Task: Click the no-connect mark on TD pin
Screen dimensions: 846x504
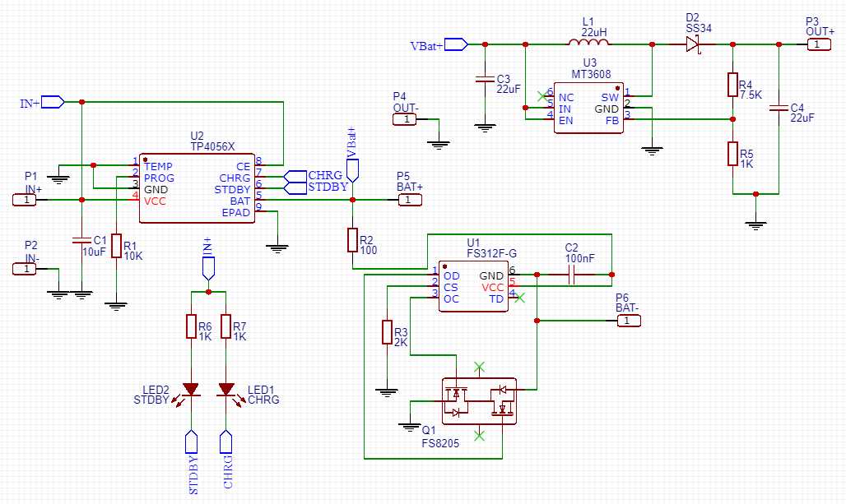Action: coord(519,298)
